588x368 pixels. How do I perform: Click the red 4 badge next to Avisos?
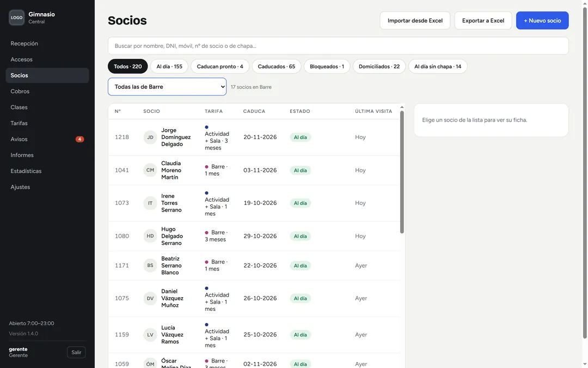(79, 140)
